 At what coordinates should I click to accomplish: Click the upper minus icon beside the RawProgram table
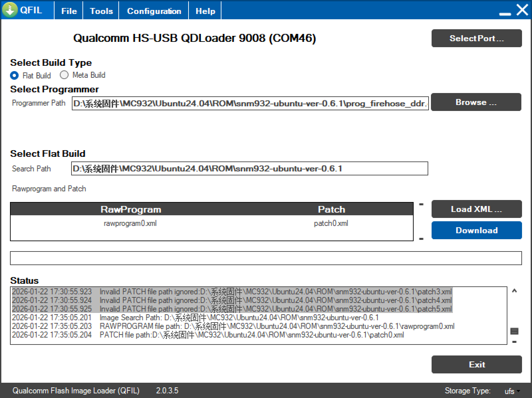coord(421,204)
